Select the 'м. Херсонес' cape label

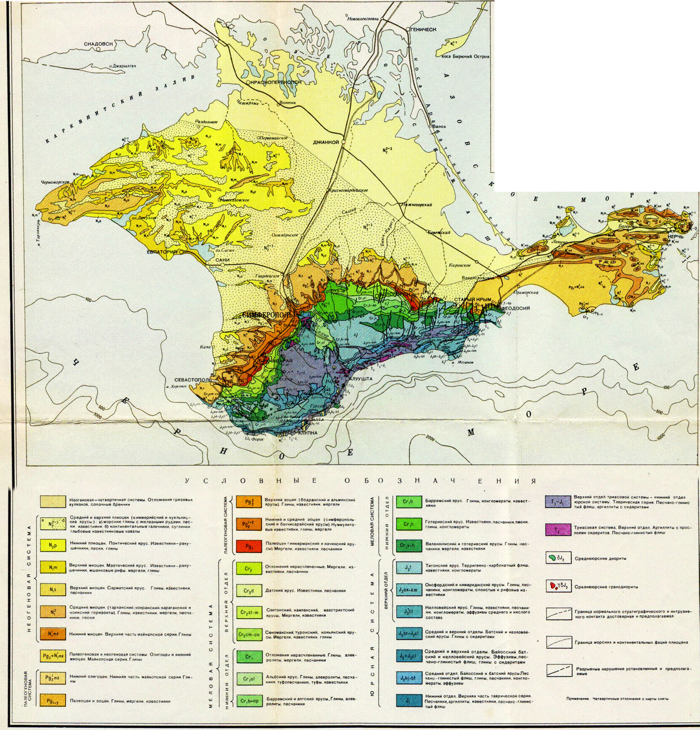coord(176,386)
